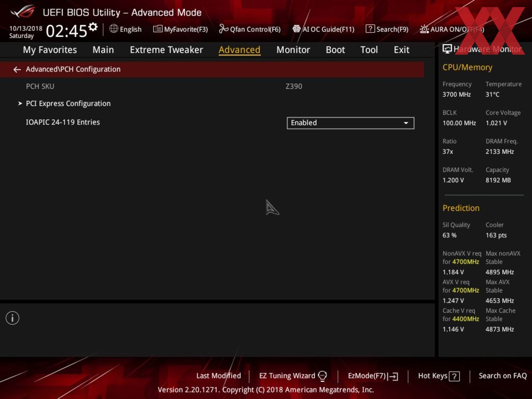Image resolution: width=532 pixels, height=399 pixels.
Task: Click the info circle icon
Action: click(x=13, y=318)
